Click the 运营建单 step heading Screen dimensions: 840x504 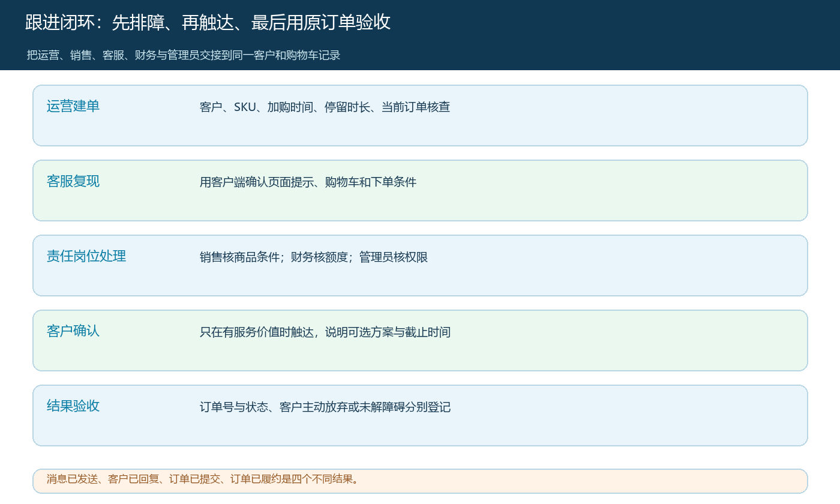[x=73, y=106]
